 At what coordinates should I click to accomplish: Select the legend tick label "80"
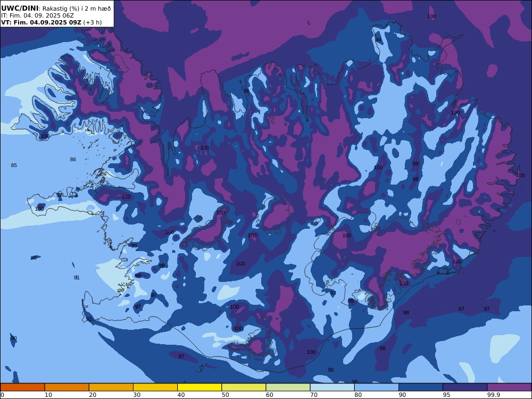358,395
